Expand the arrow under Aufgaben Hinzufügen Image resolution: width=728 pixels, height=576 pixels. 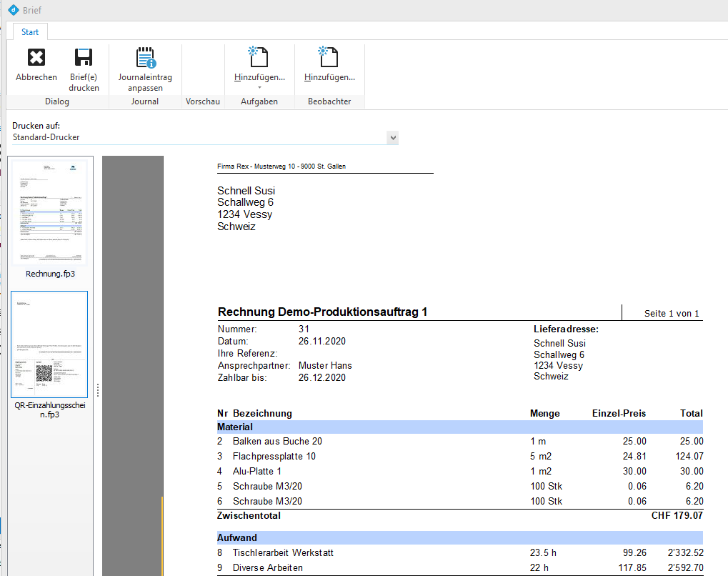tap(259, 88)
